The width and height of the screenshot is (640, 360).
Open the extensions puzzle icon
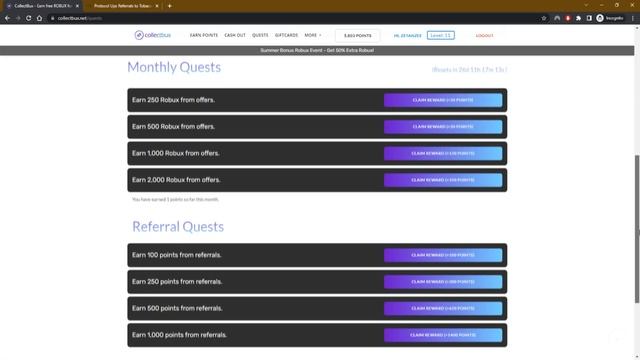tap(578, 18)
